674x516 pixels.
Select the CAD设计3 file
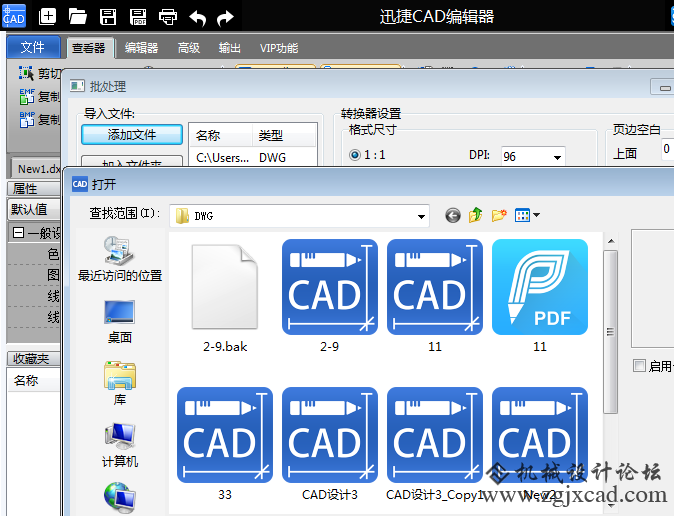click(330, 444)
